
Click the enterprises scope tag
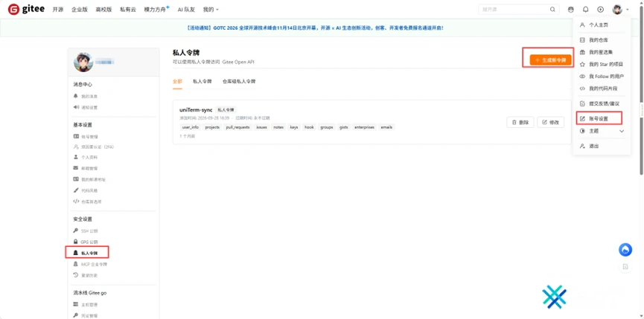coord(364,127)
